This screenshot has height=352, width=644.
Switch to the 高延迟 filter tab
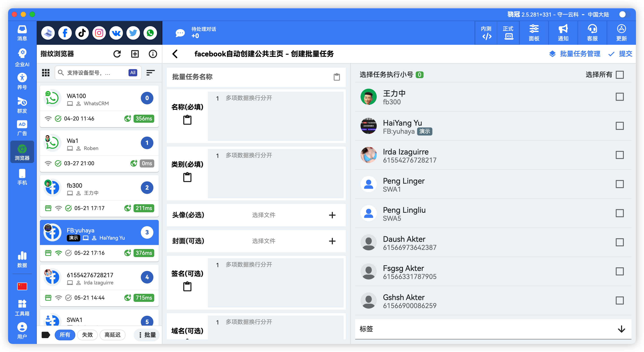pyautogui.click(x=113, y=335)
